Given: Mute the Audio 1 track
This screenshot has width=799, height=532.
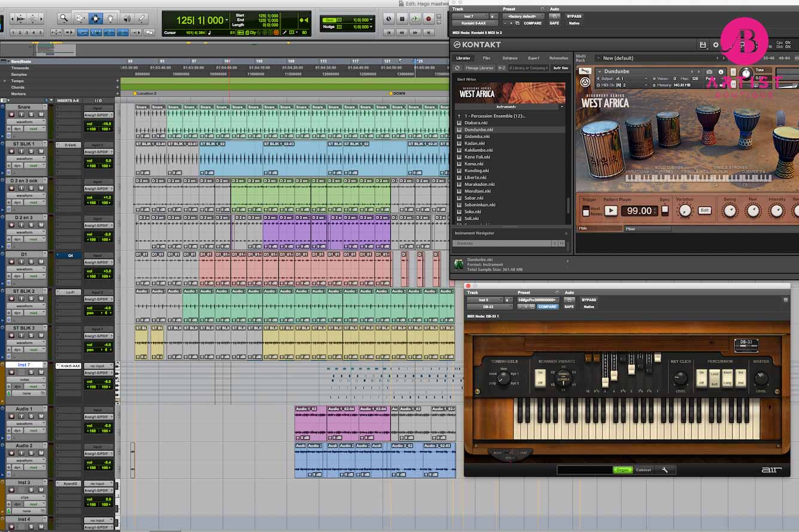Looking at the screenshot, I should 41,416.
